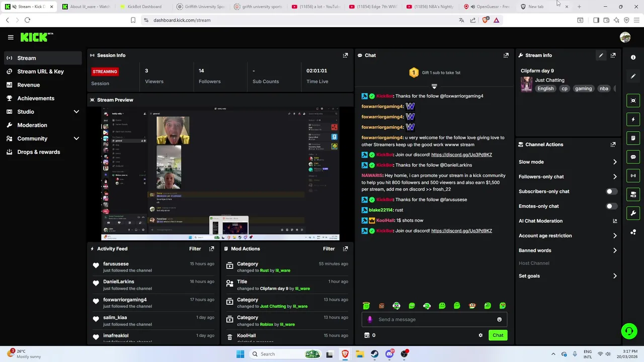644x362 pixels.
Task: Click the green headset support bubble
Action: (x=629, y=331)
